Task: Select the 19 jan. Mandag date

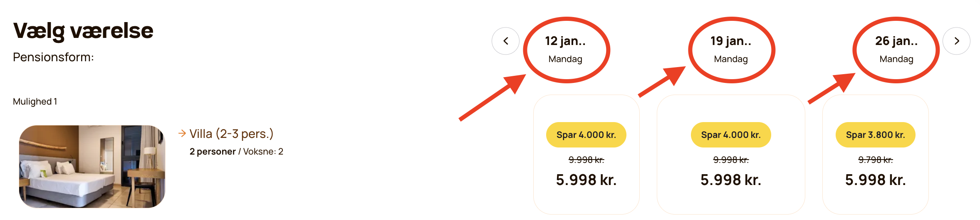Action: click(x=731, y=49)
